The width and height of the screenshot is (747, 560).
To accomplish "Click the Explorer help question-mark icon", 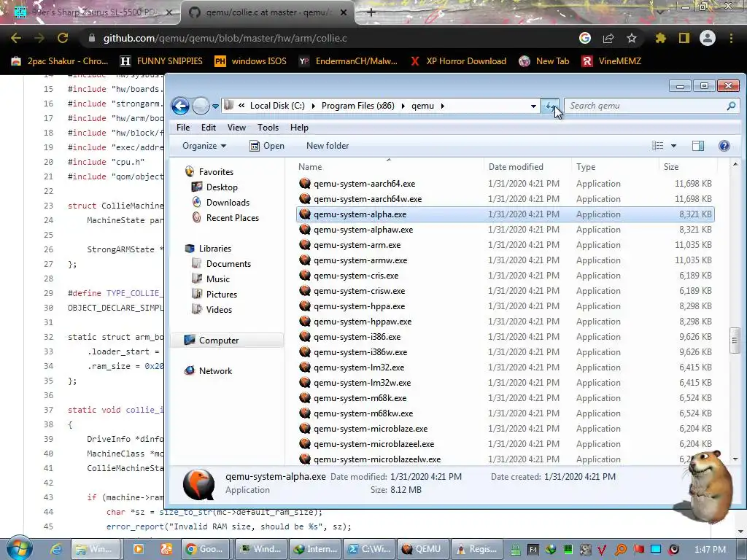I will [724, 146].
